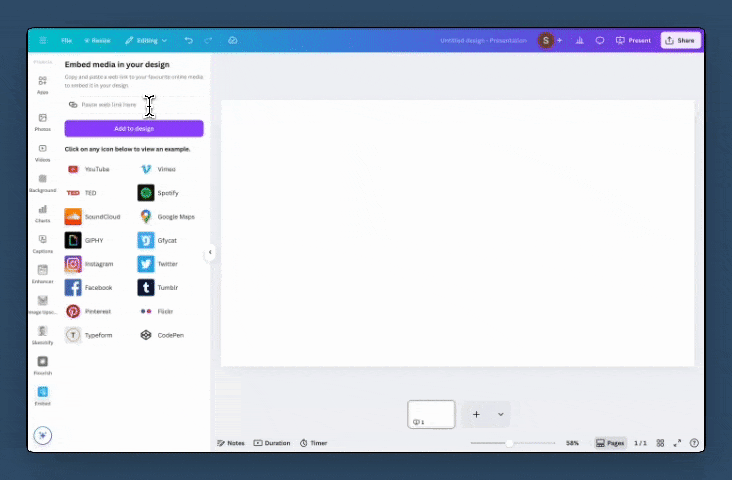View the GIPHY embed example
732x480 pixels.
84,240
